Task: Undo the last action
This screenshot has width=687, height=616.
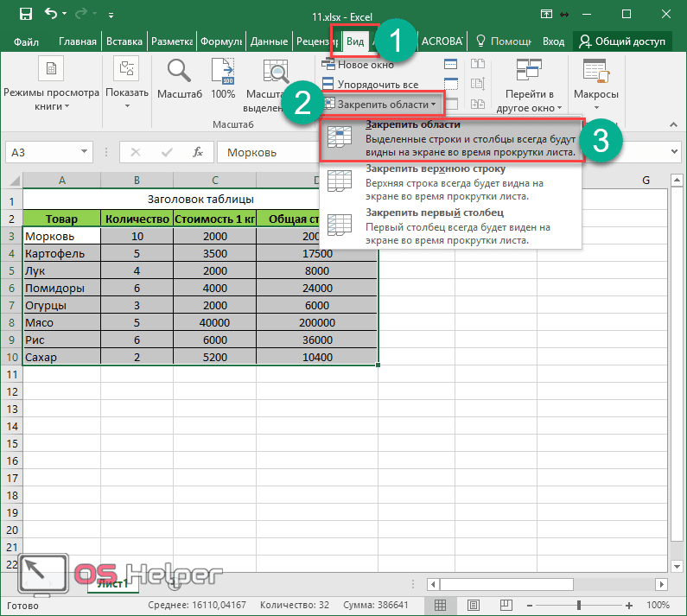Action: tap(51, 14)
